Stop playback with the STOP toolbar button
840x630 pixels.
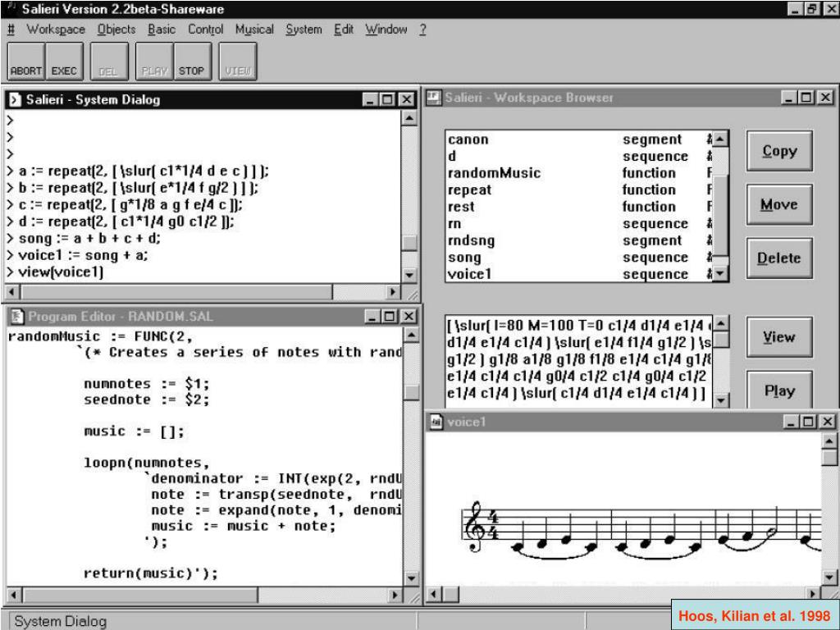point(192,62)
